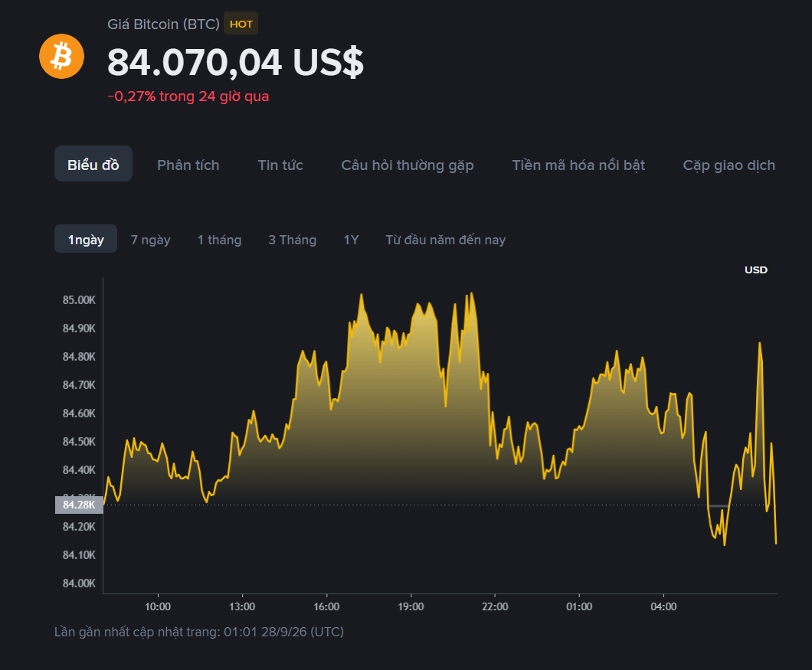The height and width of the screenshot is (670, 812).
Task: Click the 13:00 time axis label
Action: pos(242,607)
